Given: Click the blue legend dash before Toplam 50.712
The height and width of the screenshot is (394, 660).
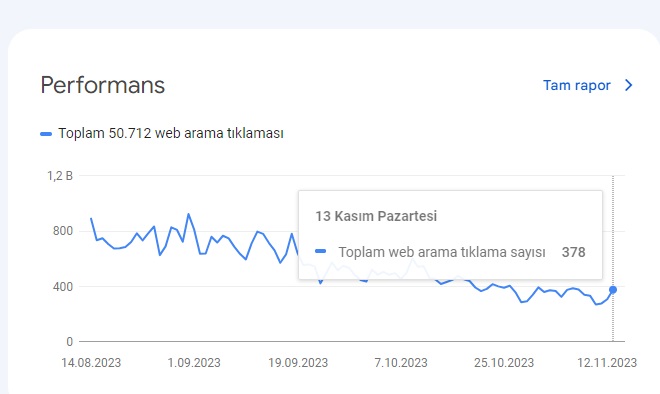Looking at the screenshot, I should point(46,134).
